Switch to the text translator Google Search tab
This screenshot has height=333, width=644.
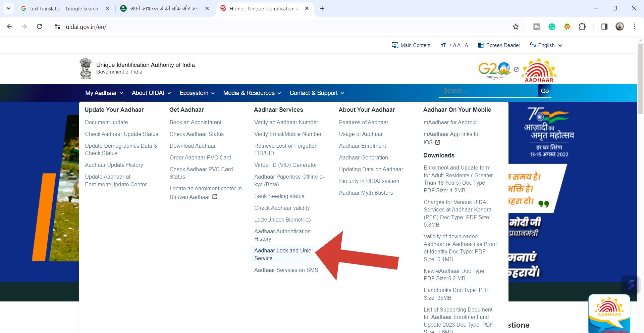(64, 8)
